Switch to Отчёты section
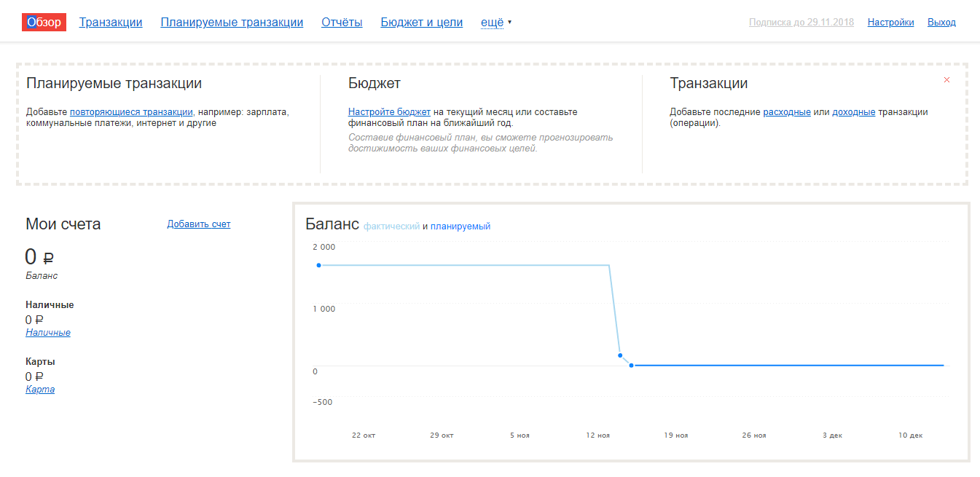 (342, 23)
